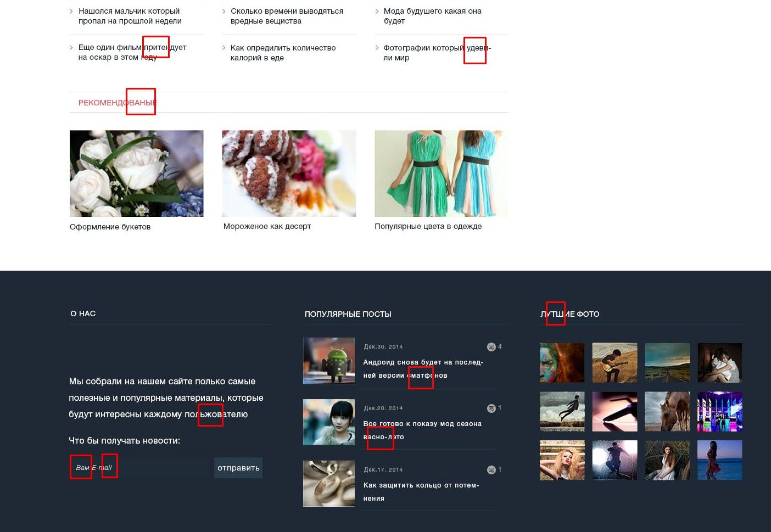Screen dimensions: 771x532
Task: Select the 'РЕКОМЕНДОВАНЫЕ' section tab
Action: [118, 103]
